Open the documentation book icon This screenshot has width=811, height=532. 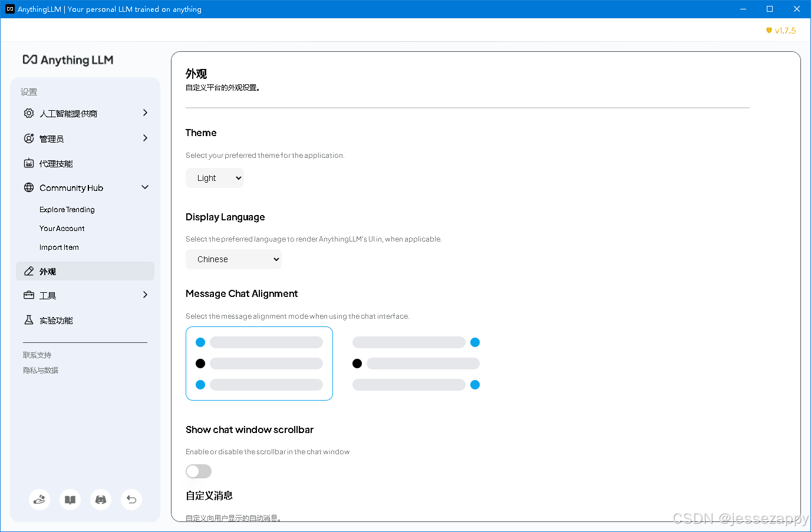coord(70,500)
